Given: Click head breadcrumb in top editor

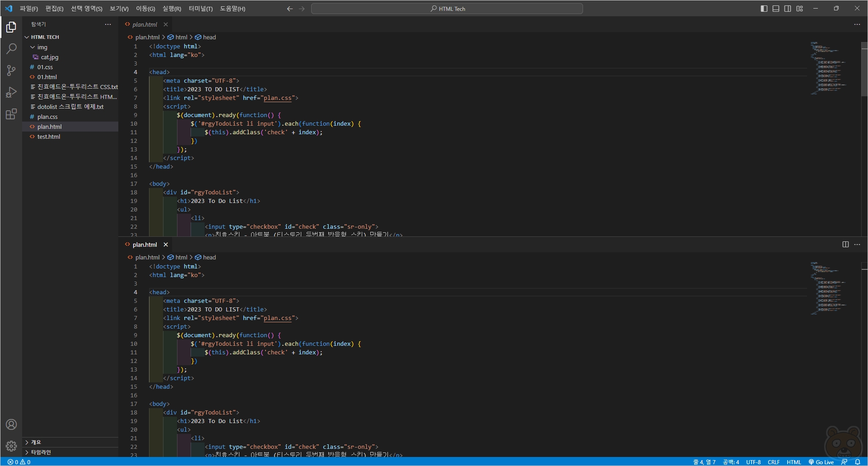Looking at the screenshot, I should coord(205,37).
